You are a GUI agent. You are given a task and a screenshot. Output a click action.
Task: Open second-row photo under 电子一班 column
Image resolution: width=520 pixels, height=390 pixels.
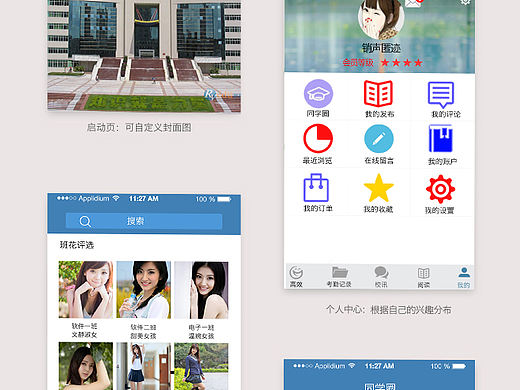(x=201, y=366)
